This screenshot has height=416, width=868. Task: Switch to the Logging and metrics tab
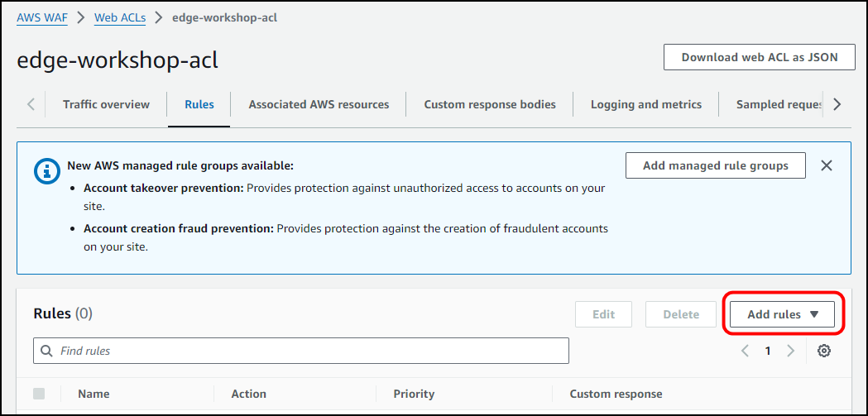tap(646, 104)
